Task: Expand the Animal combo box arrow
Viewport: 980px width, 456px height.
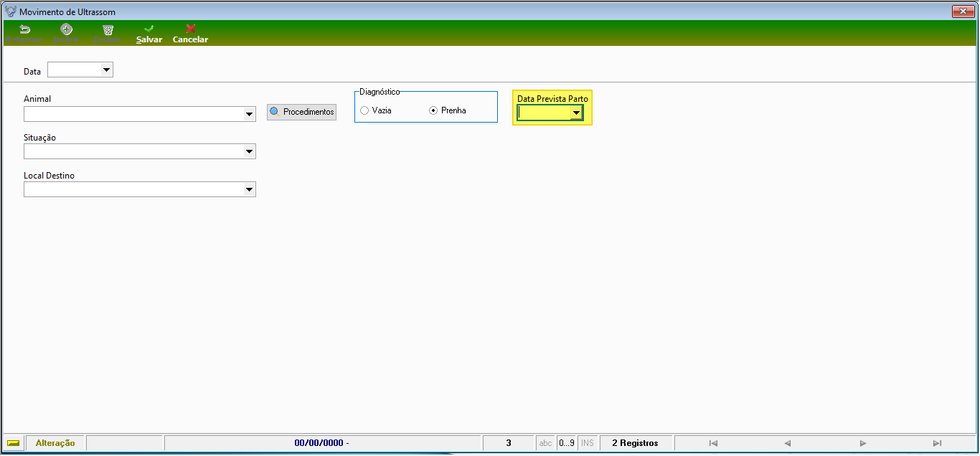Action: (249, 114)
